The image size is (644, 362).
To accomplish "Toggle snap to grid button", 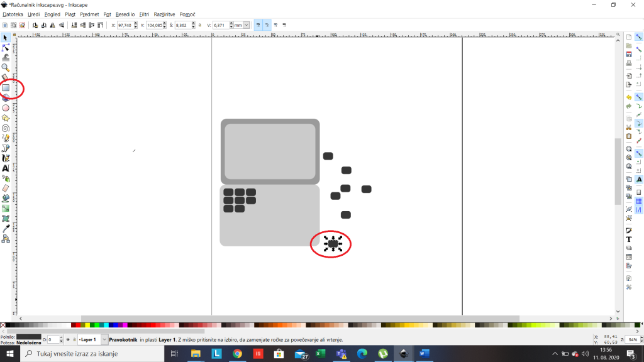I will (x=639, y=201).
